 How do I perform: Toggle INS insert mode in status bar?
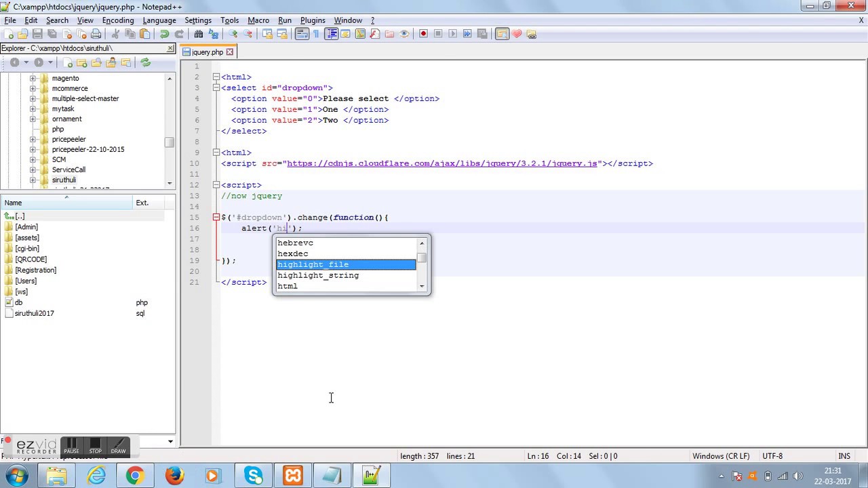pyautogui.click(x=844, y=456)
